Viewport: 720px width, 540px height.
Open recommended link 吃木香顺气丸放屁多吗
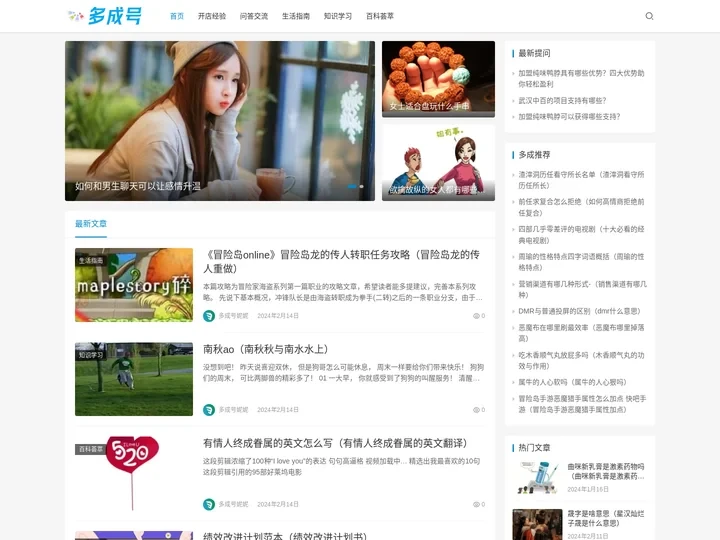(x=581, y=360)
